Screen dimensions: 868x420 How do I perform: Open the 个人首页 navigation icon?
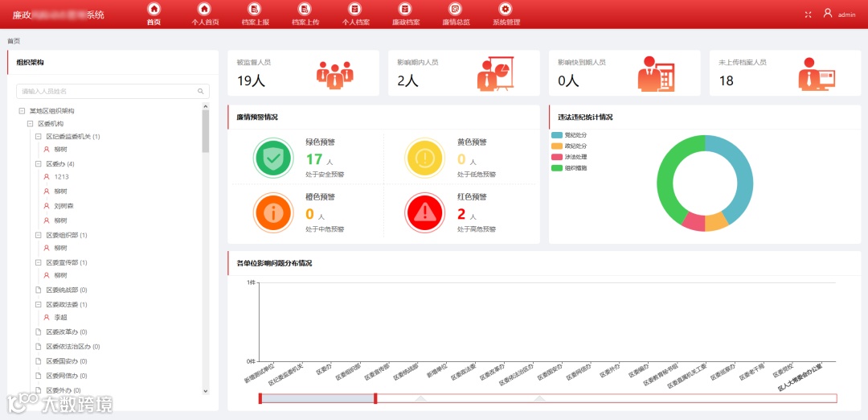point(204,9)
